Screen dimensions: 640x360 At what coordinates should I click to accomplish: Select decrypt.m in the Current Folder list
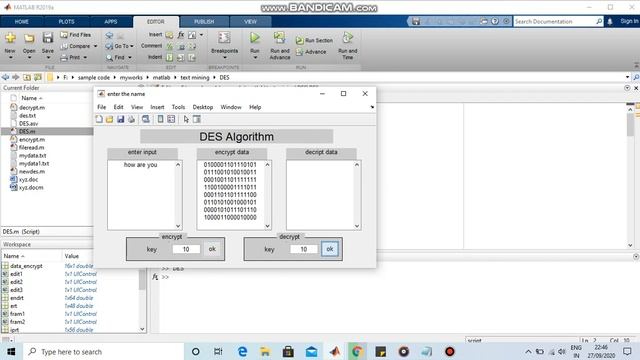coord(32,108)
